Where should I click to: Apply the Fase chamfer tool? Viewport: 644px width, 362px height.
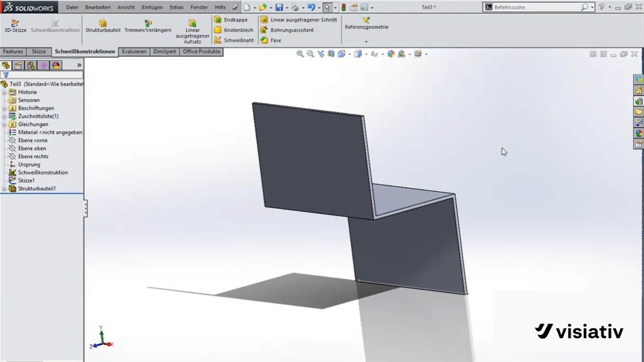[x=271, y=40]
